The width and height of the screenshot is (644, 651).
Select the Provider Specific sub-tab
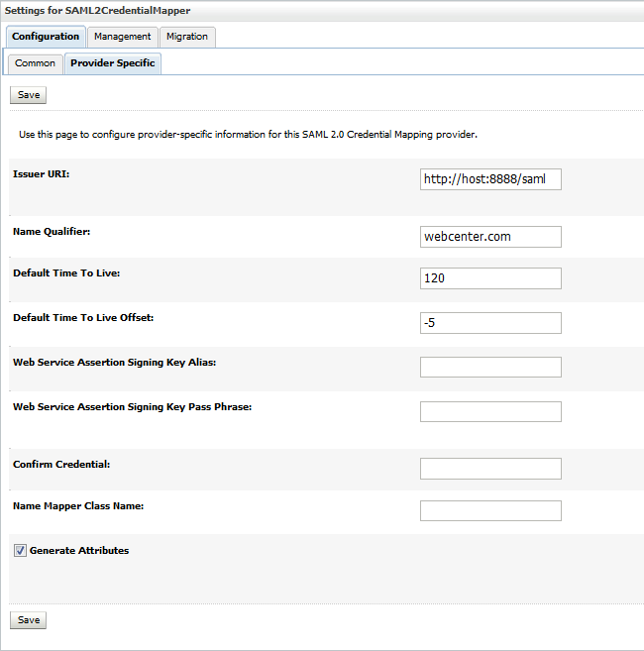113,63
